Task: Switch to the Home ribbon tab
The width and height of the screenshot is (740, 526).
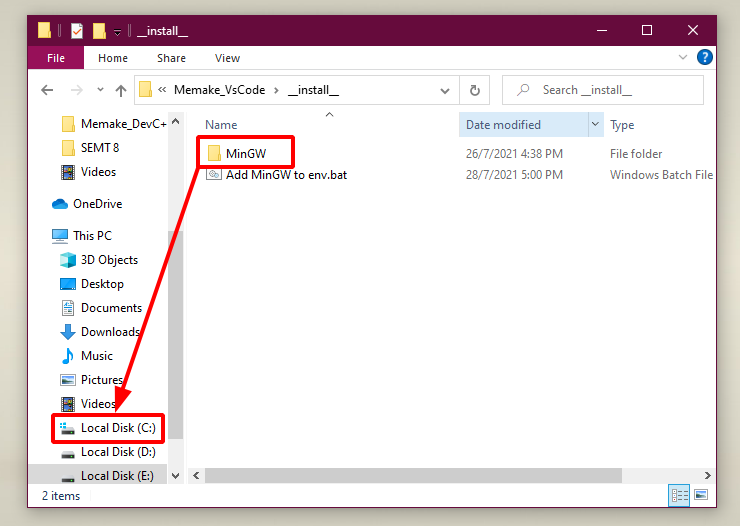Action: point(113,58)
